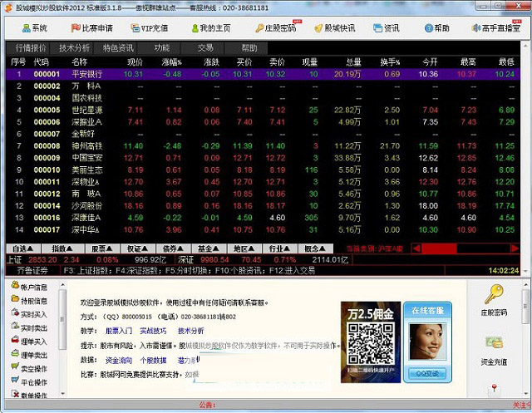Expand the 地区 category list
This screenshot has height=413, width=532.
pyautogui.click(x=244, y=248)
